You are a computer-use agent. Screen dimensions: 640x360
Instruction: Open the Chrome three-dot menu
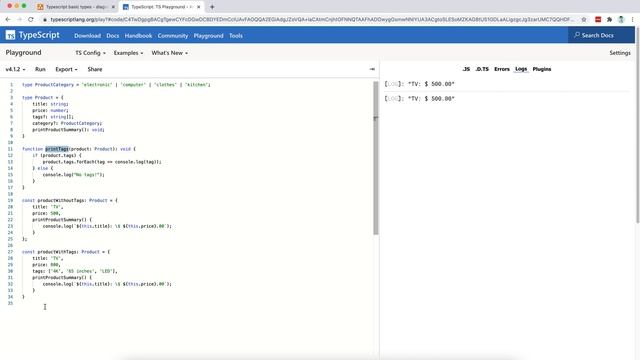632,19
